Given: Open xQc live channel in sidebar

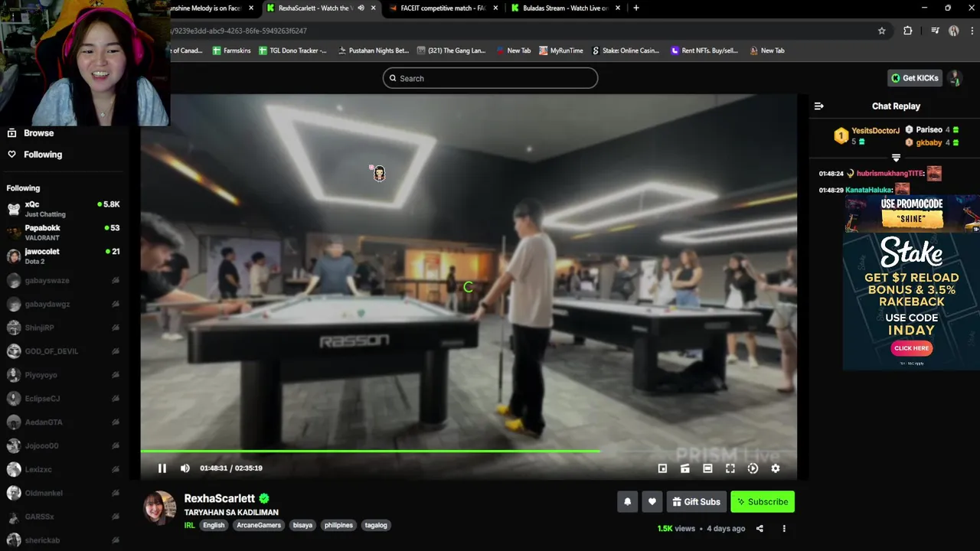Looking at the screenshot, I should (64, 209).
